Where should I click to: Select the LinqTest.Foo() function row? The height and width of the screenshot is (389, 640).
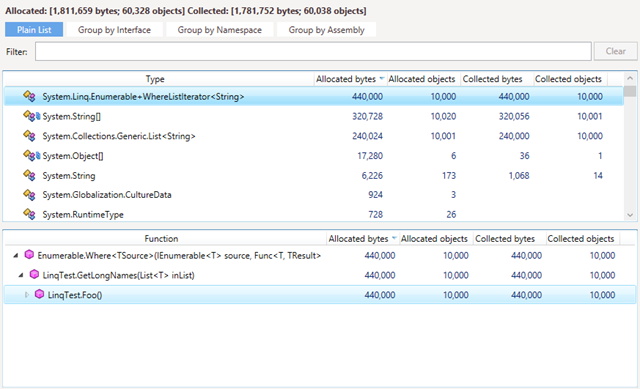(320, 294)
